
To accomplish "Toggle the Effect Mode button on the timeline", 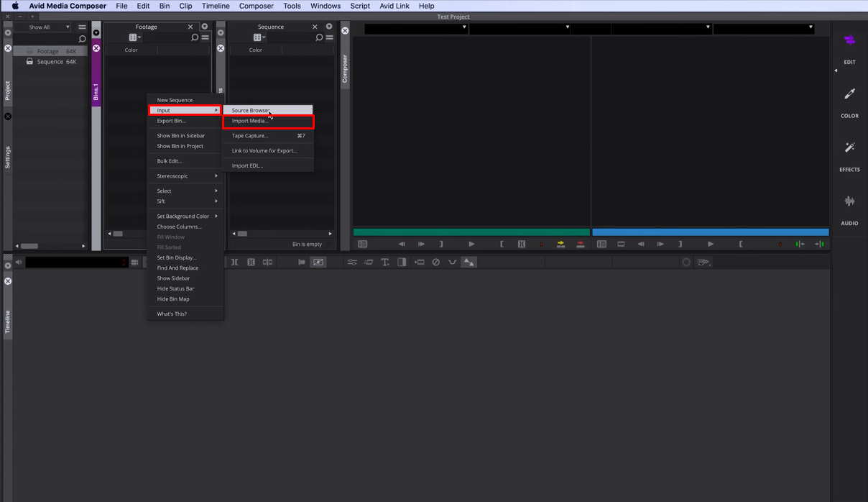I will (x=318, y=262).
